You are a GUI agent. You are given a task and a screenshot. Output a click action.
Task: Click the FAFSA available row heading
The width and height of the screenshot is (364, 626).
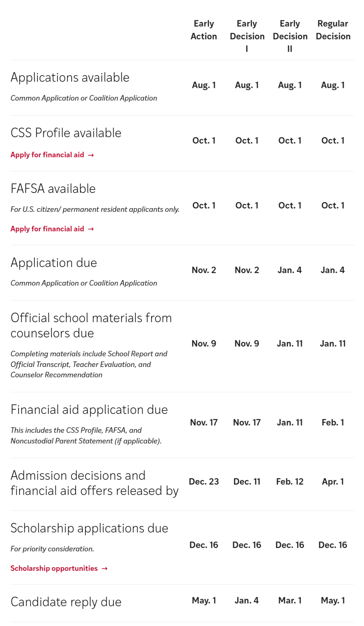click(x=53, y=189)
